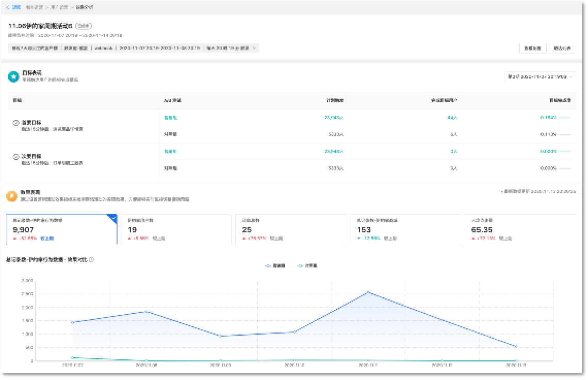Click the teal 44 completed users link
This screenshot has height=380, width=588.
(452, 118)
